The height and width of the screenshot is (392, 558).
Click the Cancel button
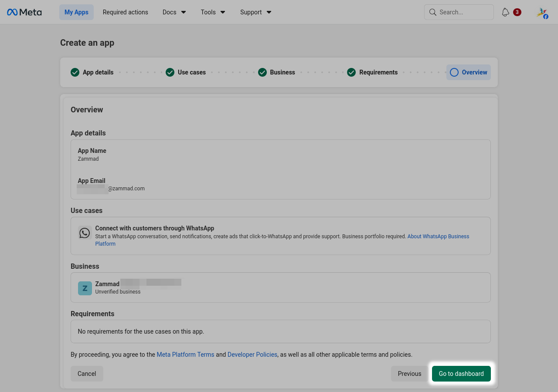pos(87,374)
